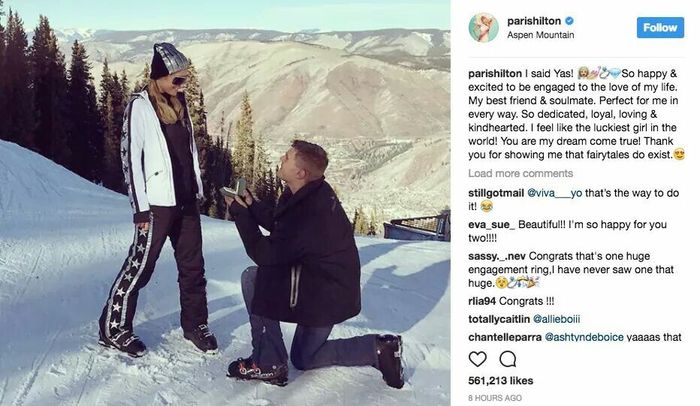Open the stillgotmail commenter profile
The image size is (700, 406).
click(x=496, y=193)
